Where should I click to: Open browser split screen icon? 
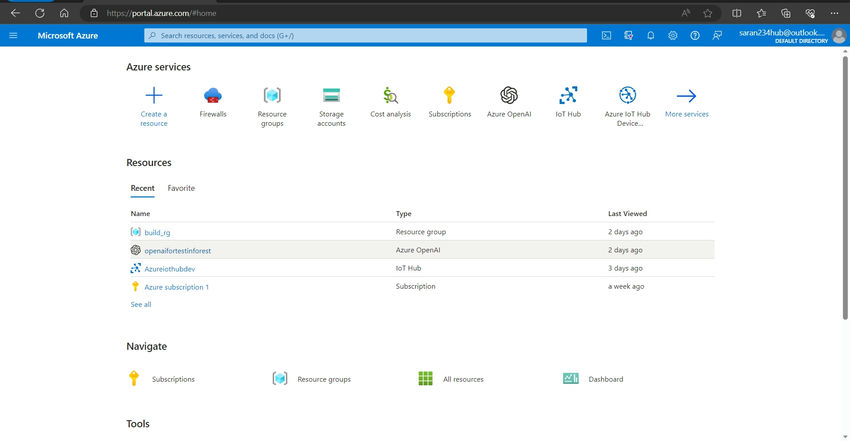[737, 13]
